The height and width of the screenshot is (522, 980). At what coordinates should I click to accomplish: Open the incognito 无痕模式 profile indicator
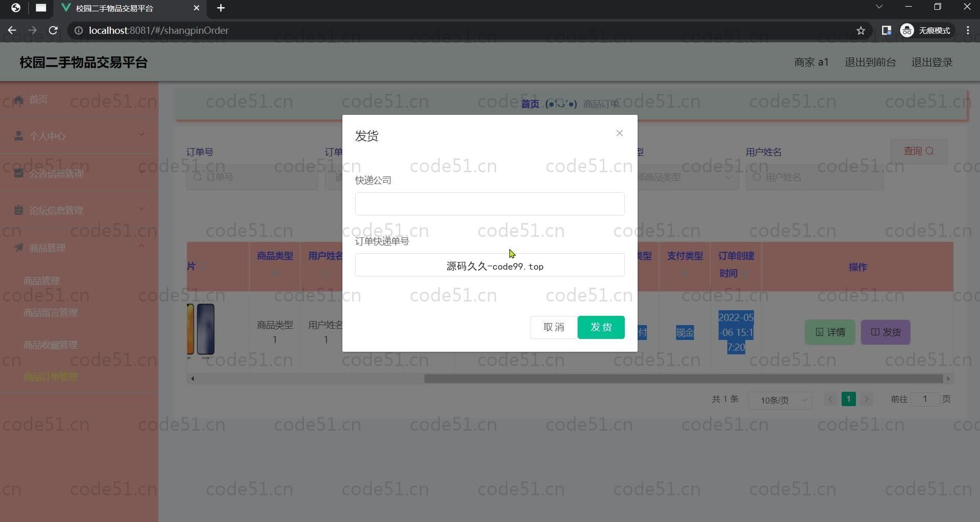click(926, 31)
